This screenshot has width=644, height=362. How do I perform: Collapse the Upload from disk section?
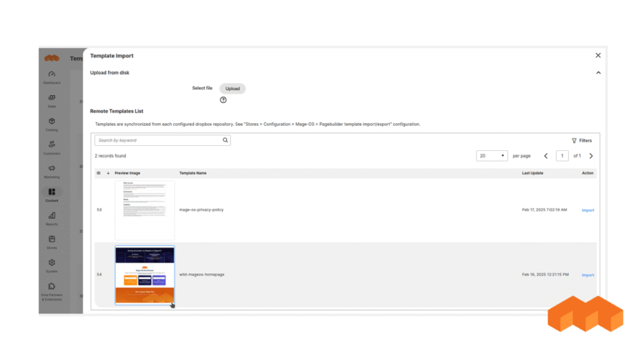coord(598,72)
